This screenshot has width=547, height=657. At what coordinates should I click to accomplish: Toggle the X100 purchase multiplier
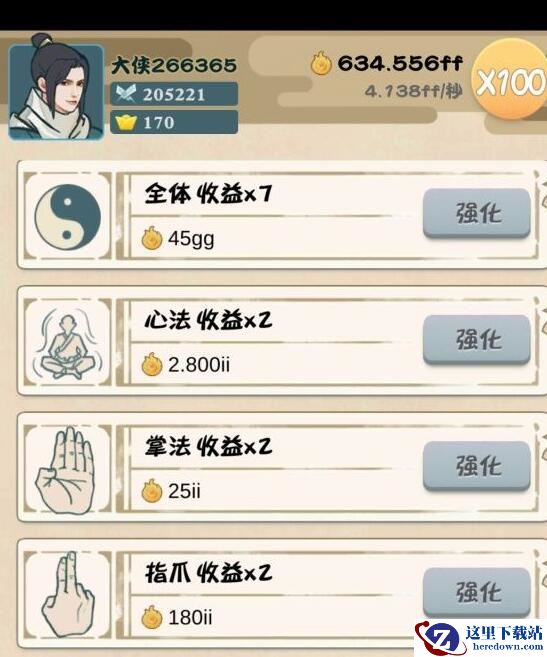[510, 80]
